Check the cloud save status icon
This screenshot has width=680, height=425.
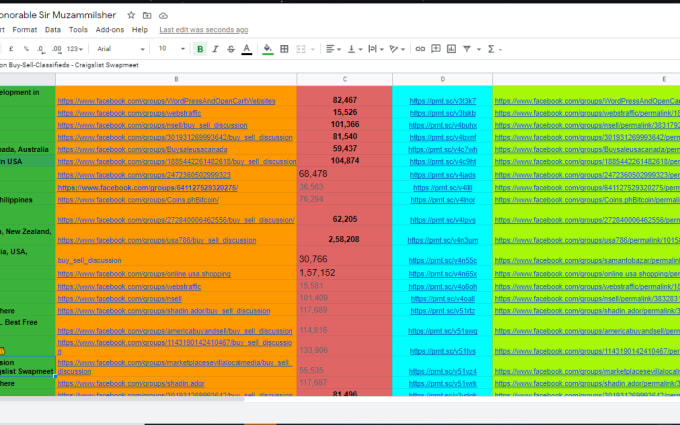163,16
